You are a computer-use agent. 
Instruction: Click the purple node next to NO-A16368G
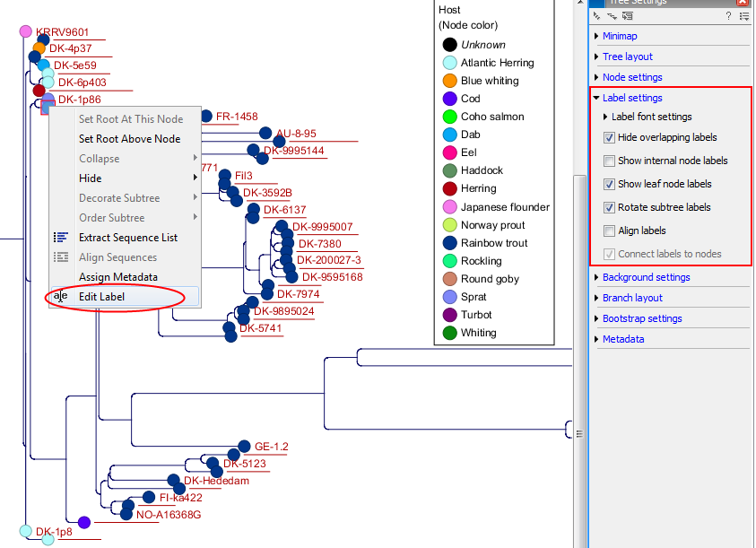[84, 522]
